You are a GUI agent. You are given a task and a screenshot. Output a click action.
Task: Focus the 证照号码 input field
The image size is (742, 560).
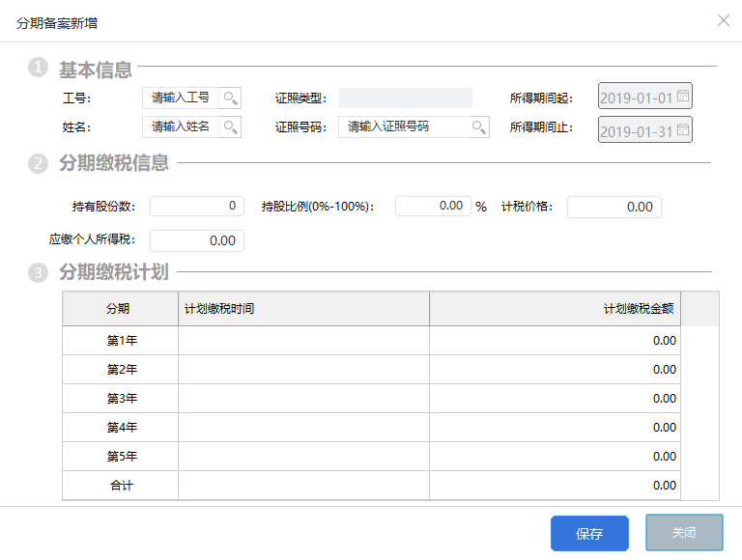[404, 127]
